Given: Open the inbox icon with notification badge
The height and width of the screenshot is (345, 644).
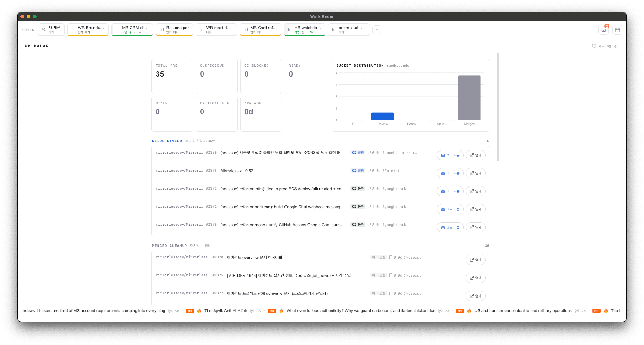Looking at the screenshot, I should (603, 30).
